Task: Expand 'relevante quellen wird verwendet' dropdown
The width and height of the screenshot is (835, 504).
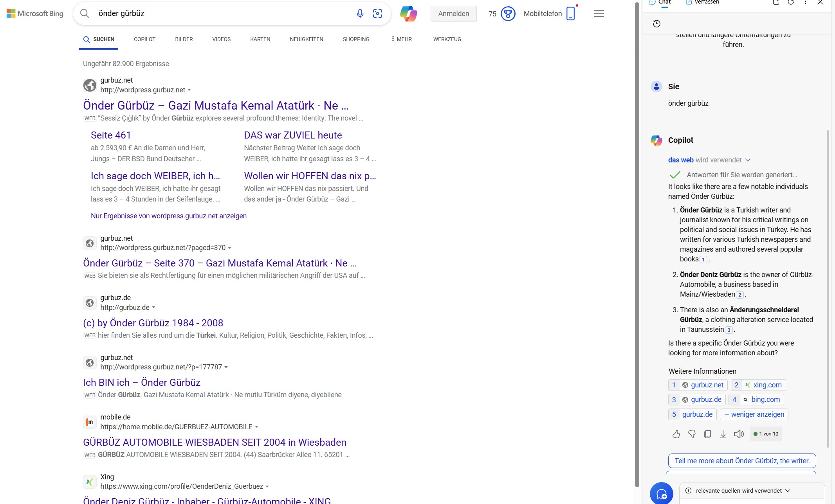Action: pos(788,491)
